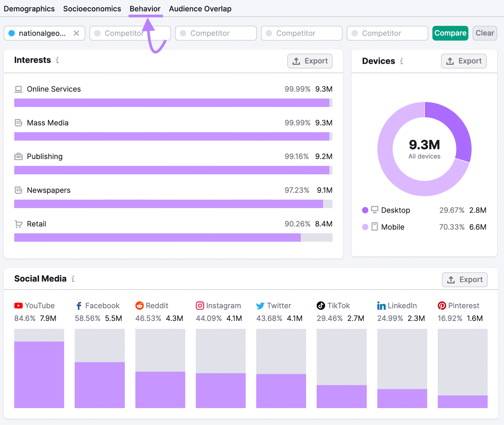
Task: Click the Interests info icon
Action: [57, 60]
